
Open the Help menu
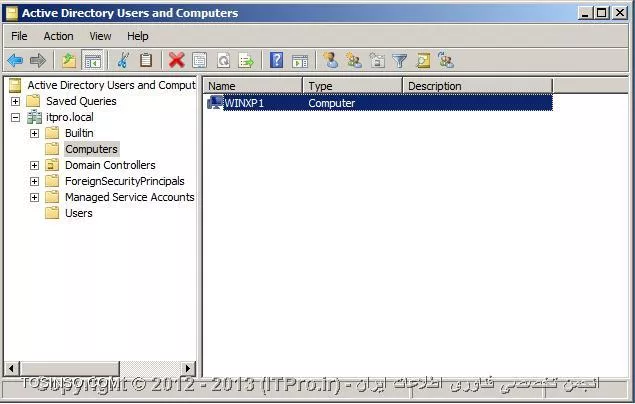pos(137,36)
